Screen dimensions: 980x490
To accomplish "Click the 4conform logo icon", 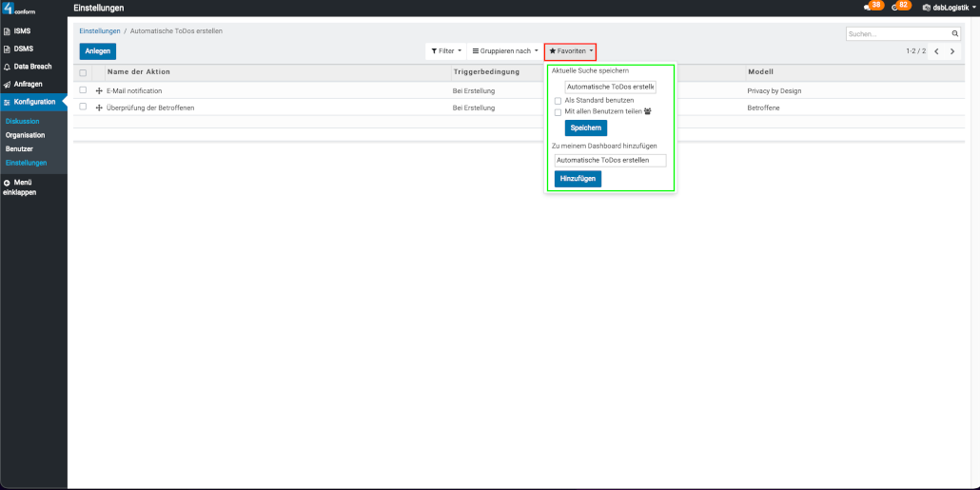I will 9,9.
